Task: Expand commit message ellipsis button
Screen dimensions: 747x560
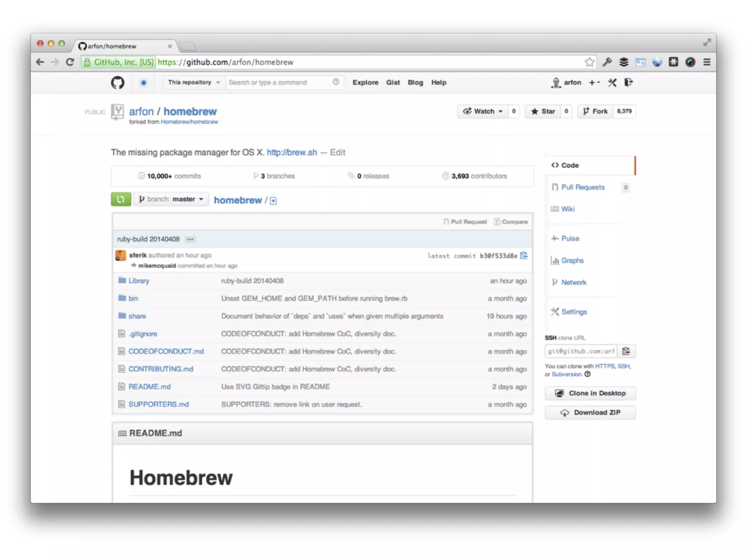Action: click(x=190, y=240)
